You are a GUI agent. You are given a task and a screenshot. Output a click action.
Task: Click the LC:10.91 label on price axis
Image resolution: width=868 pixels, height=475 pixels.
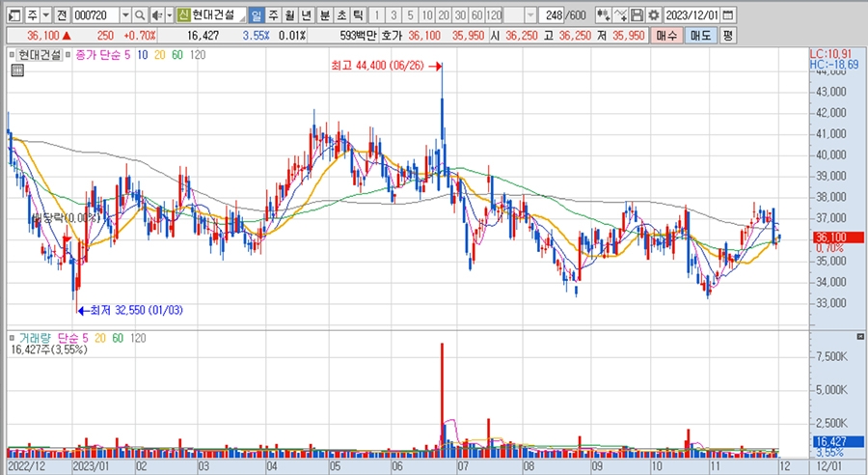tap(830, 54)
